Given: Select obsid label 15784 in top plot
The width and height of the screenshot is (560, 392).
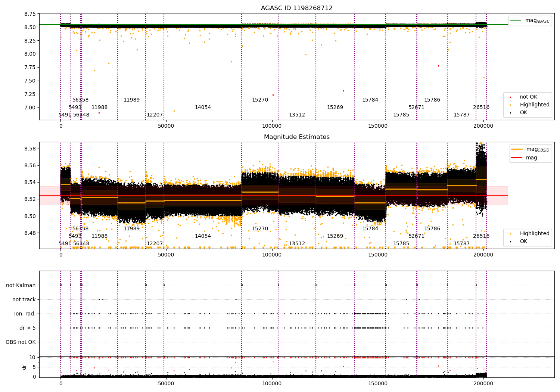Looking at the screenshot, I should [370, 100].
